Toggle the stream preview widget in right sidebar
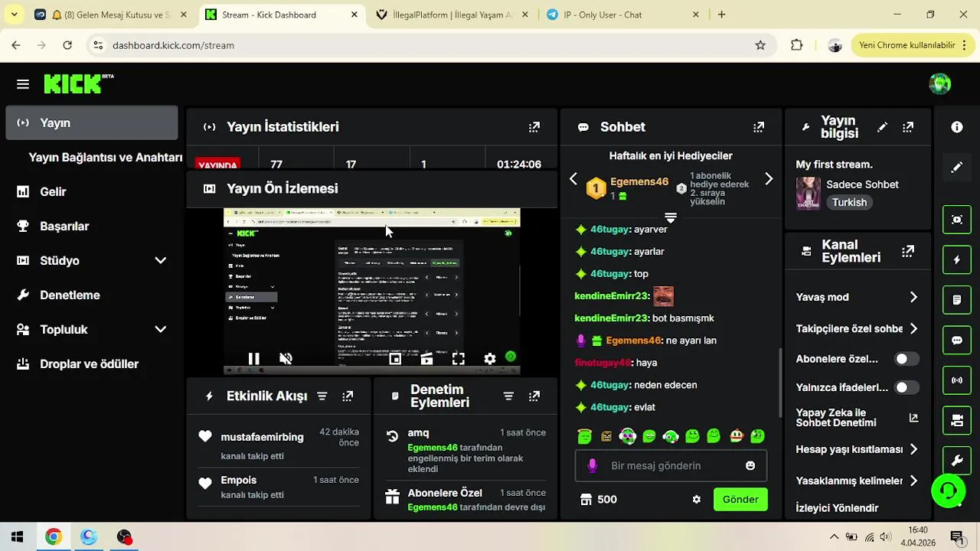The image size is (980, 551). coord(957,220)
